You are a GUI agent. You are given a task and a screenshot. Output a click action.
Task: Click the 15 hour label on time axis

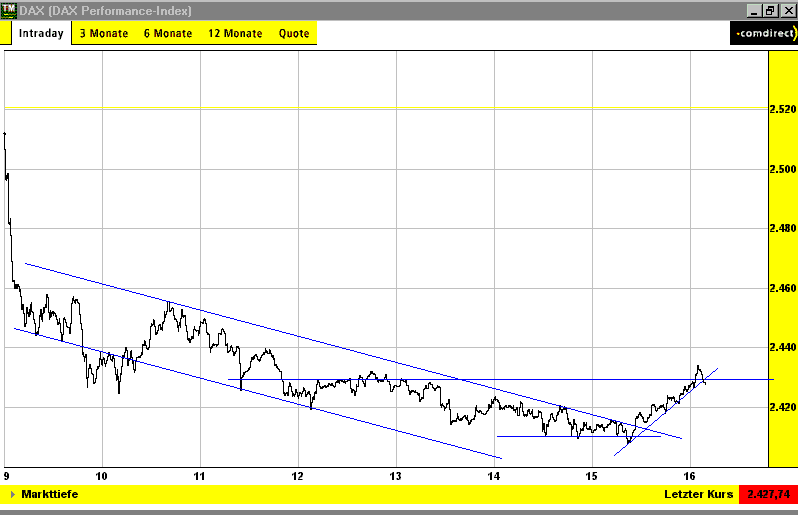pyautogui.click(x=591, y=476)
